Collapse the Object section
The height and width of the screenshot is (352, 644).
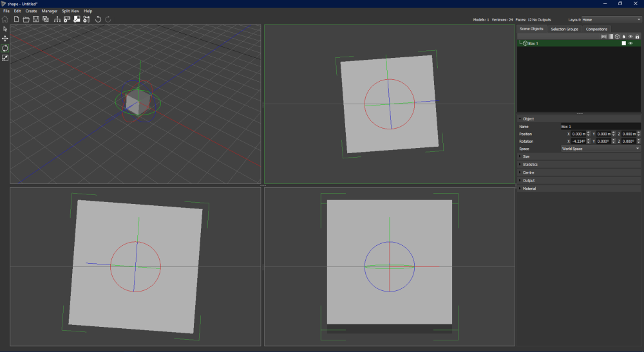(579, 118)
